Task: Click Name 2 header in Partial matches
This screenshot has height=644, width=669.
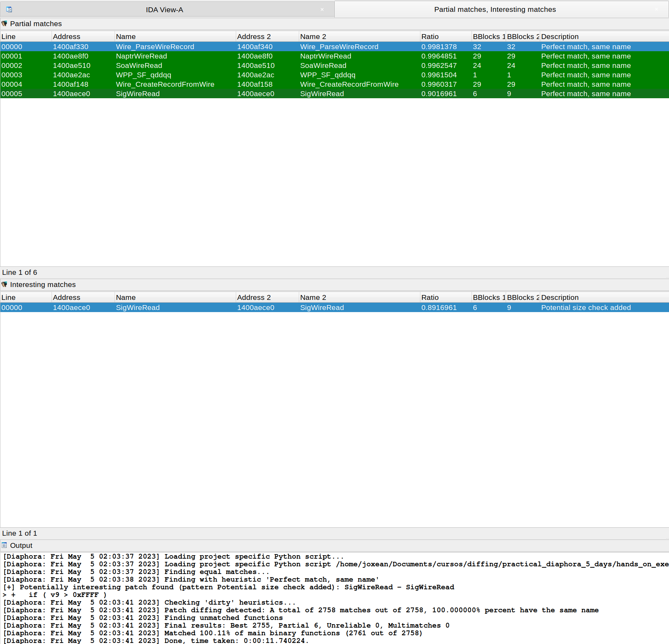Action: point(313,37)
